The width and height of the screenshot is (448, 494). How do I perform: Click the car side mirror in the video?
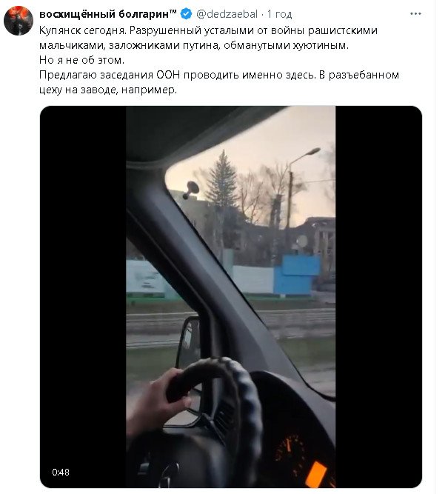click(189, 344)
